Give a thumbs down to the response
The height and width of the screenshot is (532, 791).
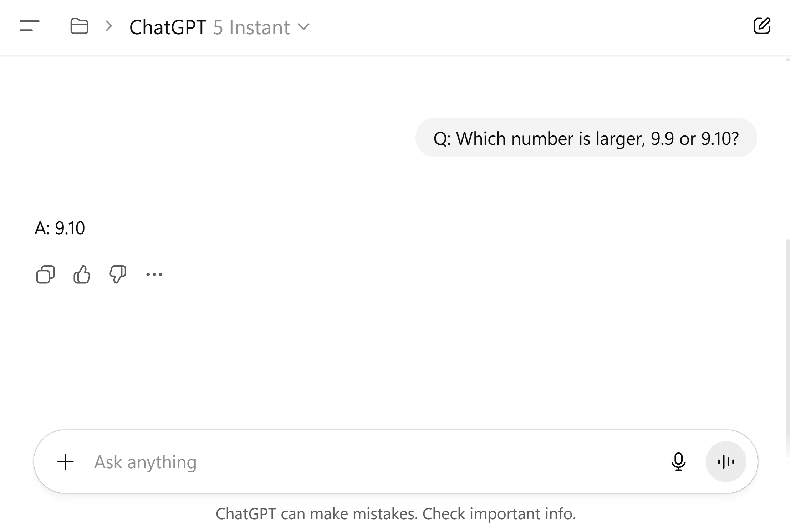(118, 274)
